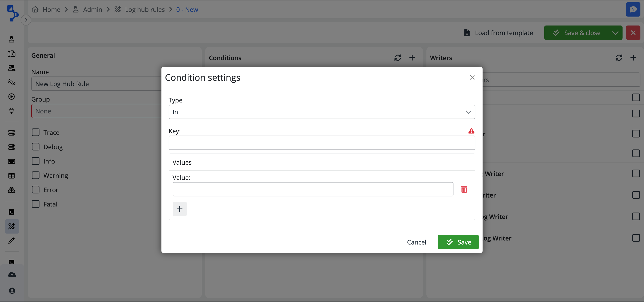Open the help chat icon
Image resolution: width=644 pixels, height=302 pixels.
click(633, 9)
